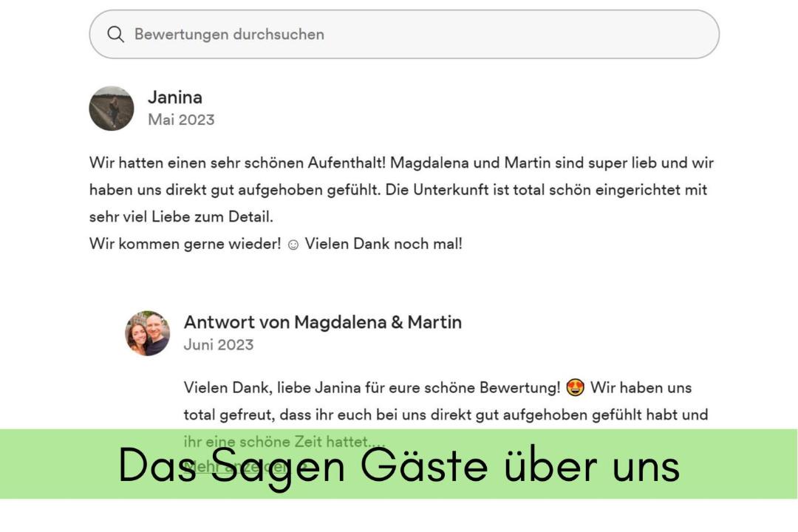
Task: Click the Wir kommen gerne wieder sentence
Action: point(185,244)
